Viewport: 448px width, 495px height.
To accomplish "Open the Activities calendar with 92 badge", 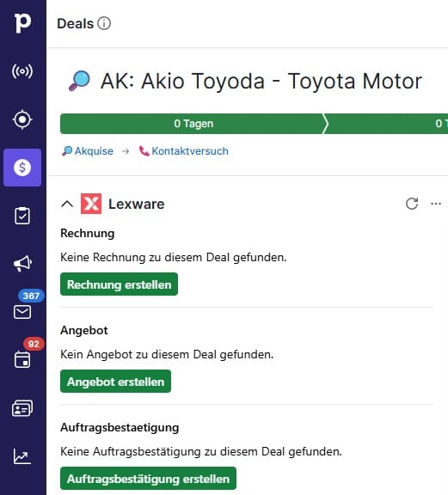I will pyautogui.click(x=22, y=359).
